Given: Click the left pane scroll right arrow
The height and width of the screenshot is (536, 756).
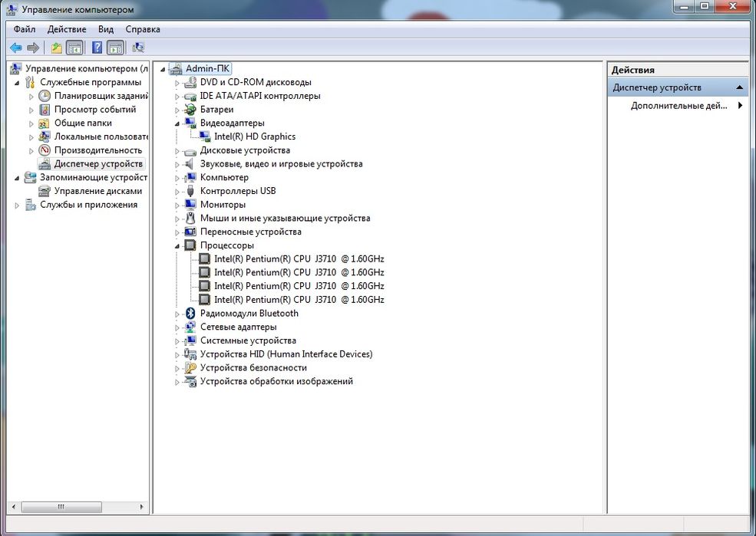Looking at the screenshot, I should pyautogui.click(x=142, y=507).
